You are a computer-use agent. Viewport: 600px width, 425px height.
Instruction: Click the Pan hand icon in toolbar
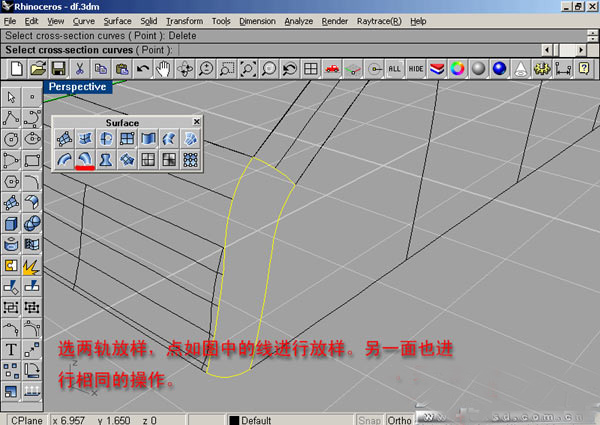click(x=163, y=68)
